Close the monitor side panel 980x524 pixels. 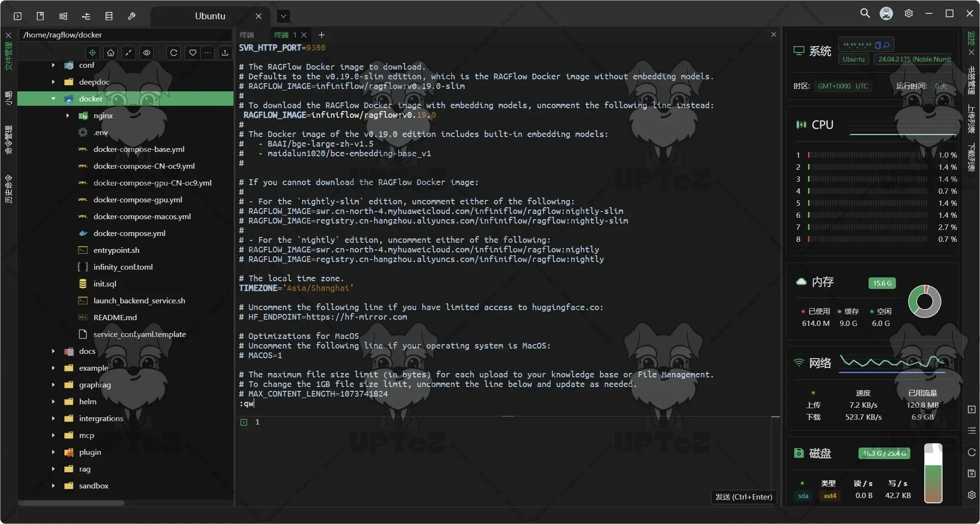coord(971,52)
